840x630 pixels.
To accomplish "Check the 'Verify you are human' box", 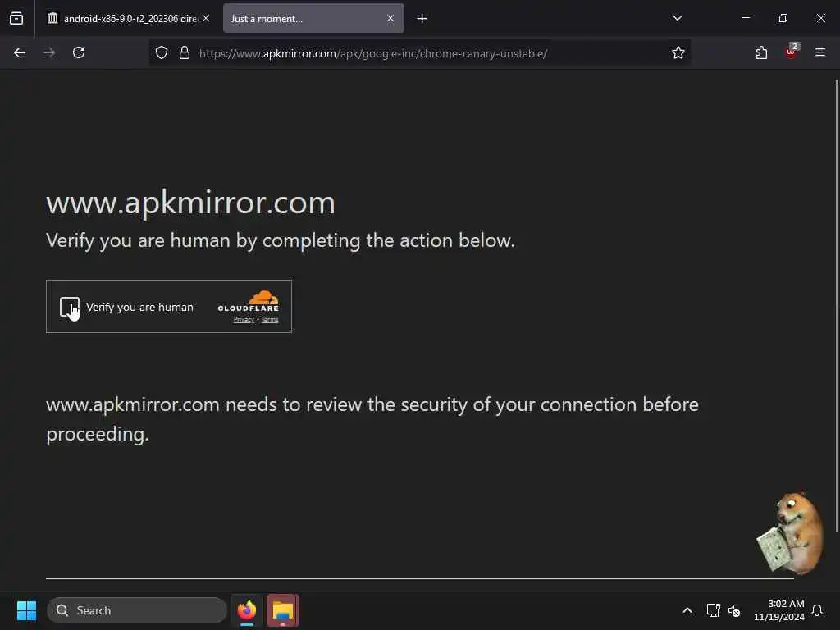I will (x=70, y=307).
